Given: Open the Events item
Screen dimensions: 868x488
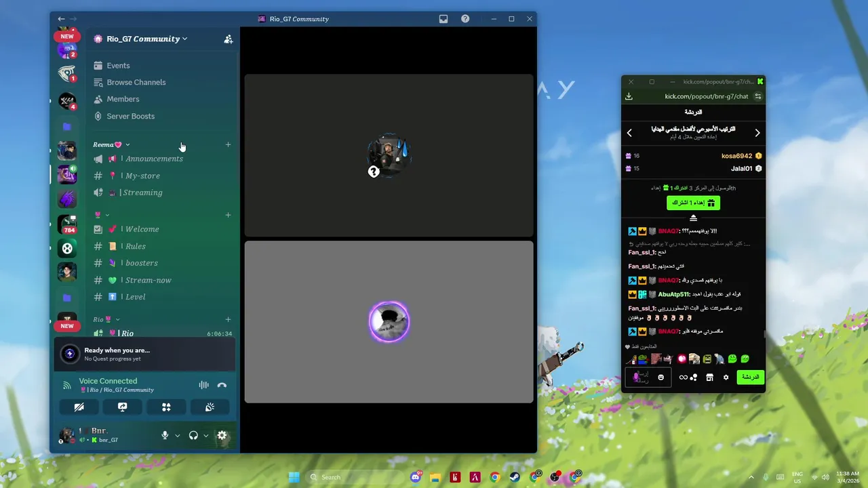Looking at the screenshot, I should coord(163,66).
